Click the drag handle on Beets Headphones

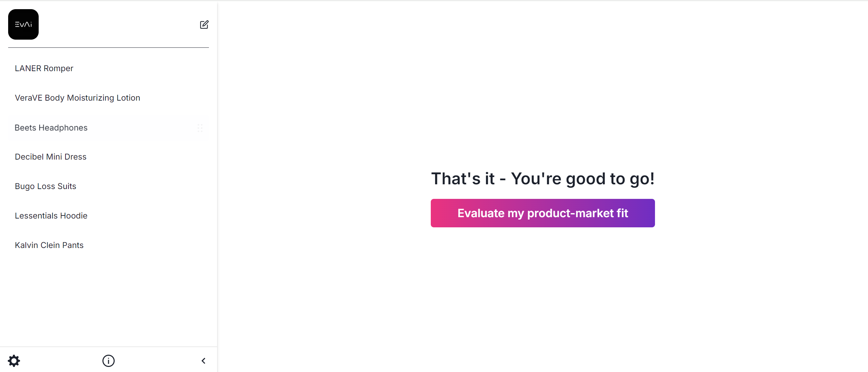[x=200, y=128]
